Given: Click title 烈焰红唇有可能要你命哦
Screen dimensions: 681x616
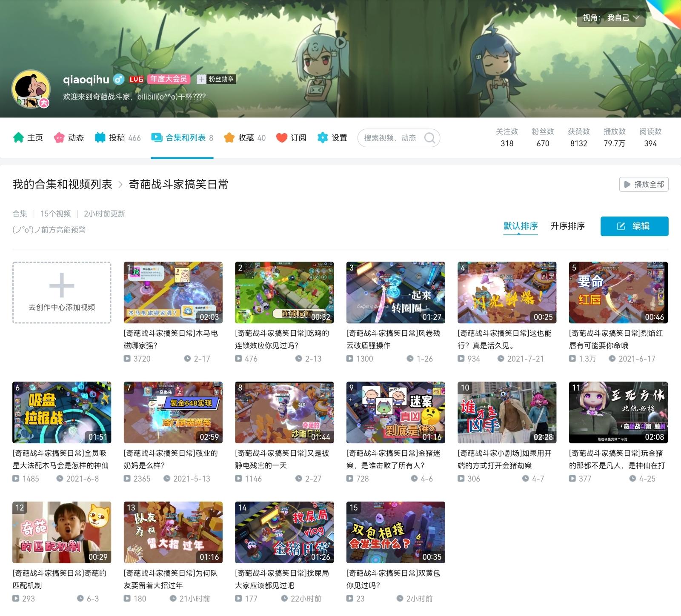Looking at the screenshot, I should 616,339.
